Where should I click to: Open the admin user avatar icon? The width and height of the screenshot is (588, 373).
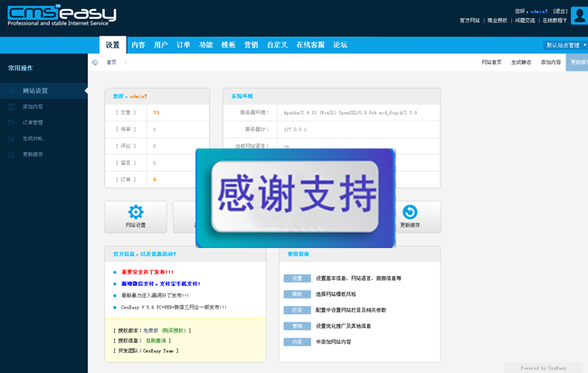[579, 15]
